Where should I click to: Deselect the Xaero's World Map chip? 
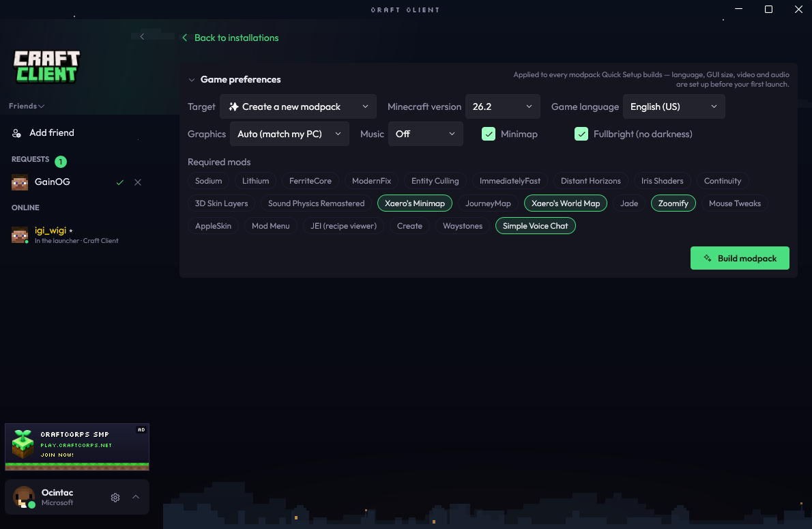pos(566,203)
